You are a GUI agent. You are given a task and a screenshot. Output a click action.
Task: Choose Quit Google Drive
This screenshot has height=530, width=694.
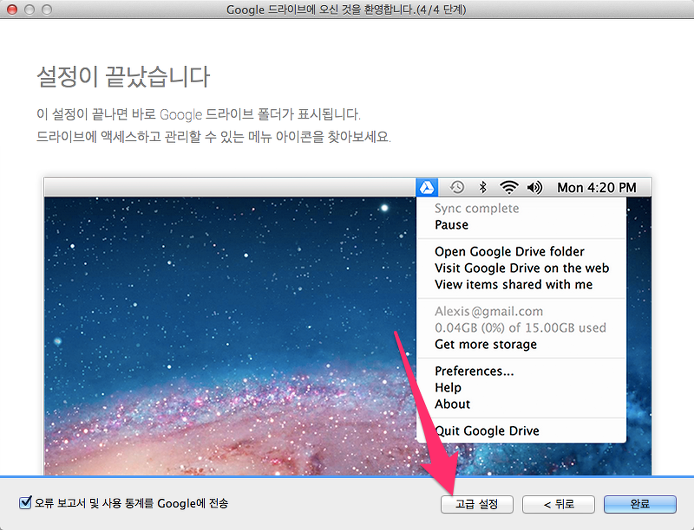pyautogui.click(x=487, y=431)
